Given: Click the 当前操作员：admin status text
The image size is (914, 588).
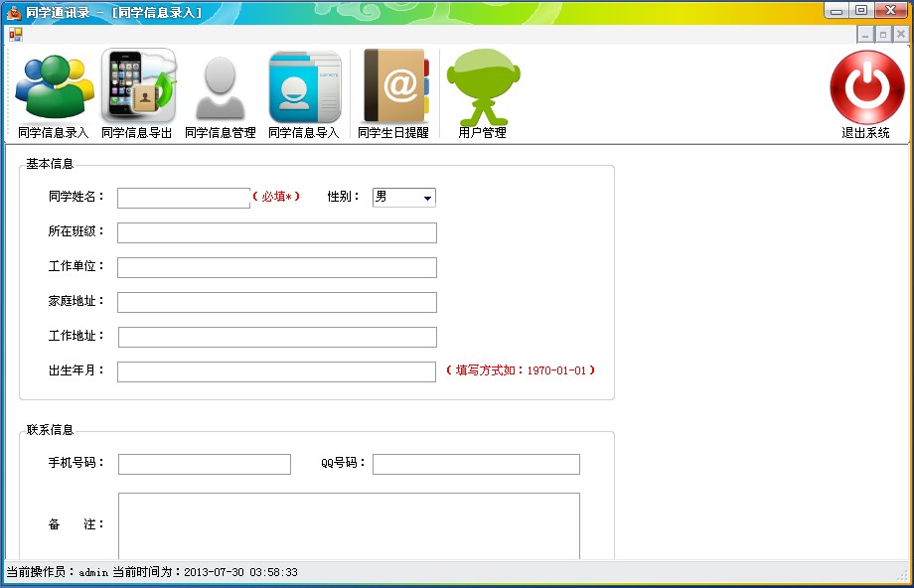Looking at the screenshot, I should (x=58, y=572).
